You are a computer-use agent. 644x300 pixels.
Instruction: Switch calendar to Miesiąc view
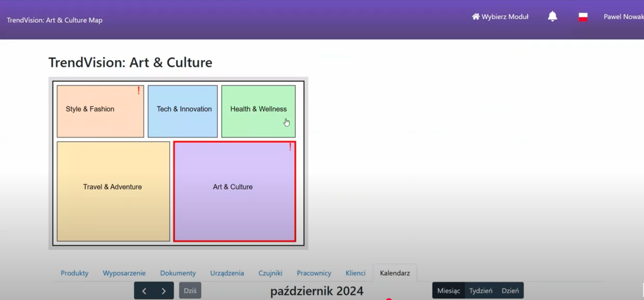coord(448,291)
